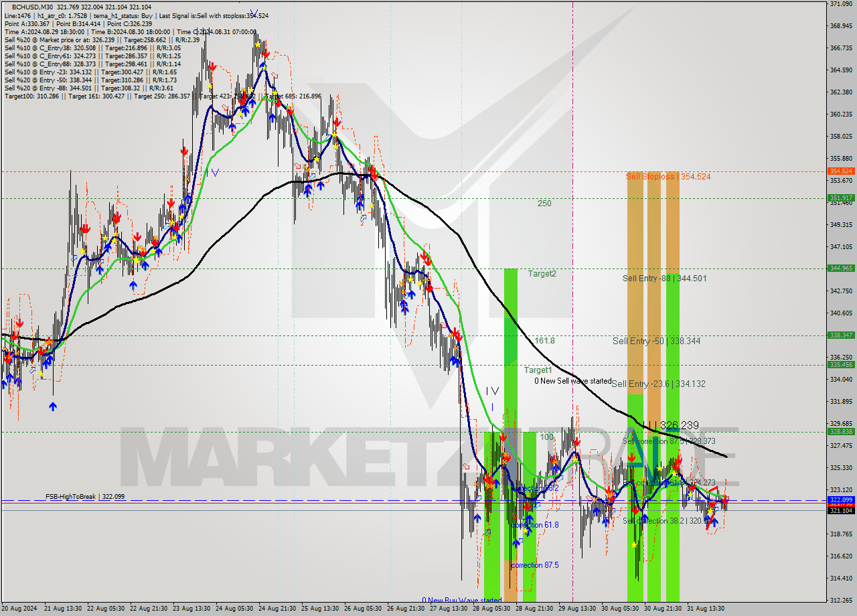Click the '250' Fibonacci level label

[x=544, y=204]
